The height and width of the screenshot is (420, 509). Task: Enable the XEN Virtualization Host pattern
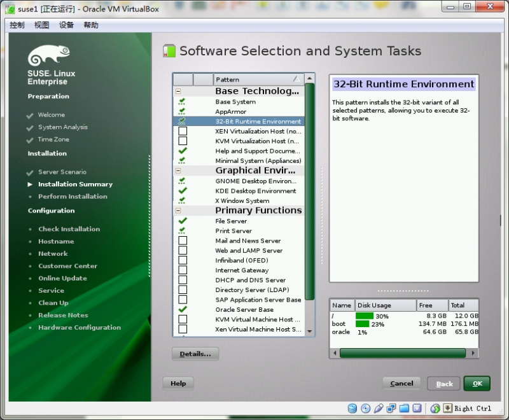(x=181, y=130)
